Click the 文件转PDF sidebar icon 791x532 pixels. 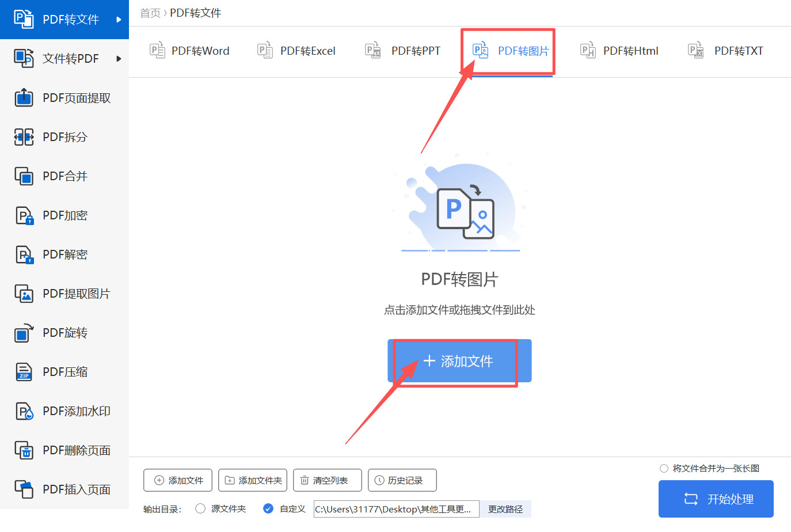point(24,58)
